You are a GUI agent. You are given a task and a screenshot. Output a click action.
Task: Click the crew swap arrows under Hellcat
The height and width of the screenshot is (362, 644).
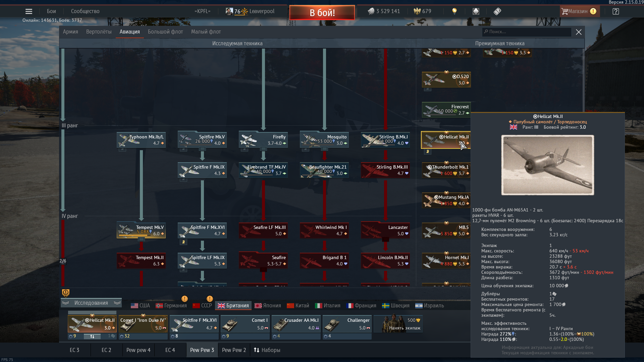(92, 336)
